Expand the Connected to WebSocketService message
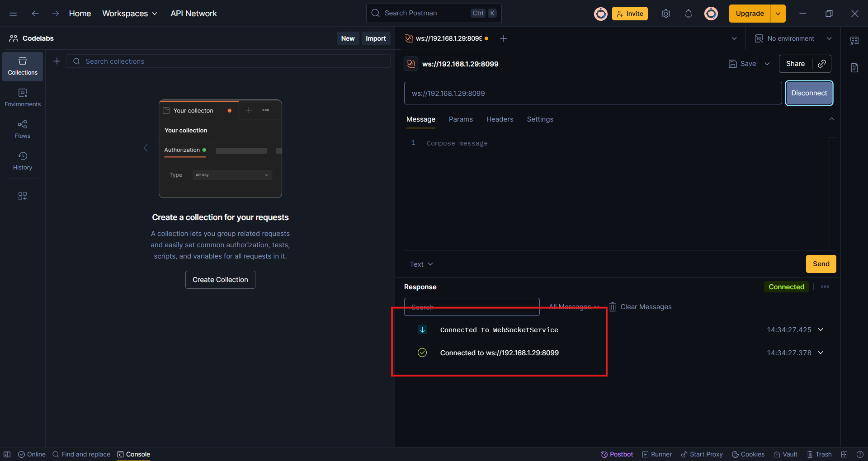This screenshot has height=461, width=868. (x=821, y=330)
